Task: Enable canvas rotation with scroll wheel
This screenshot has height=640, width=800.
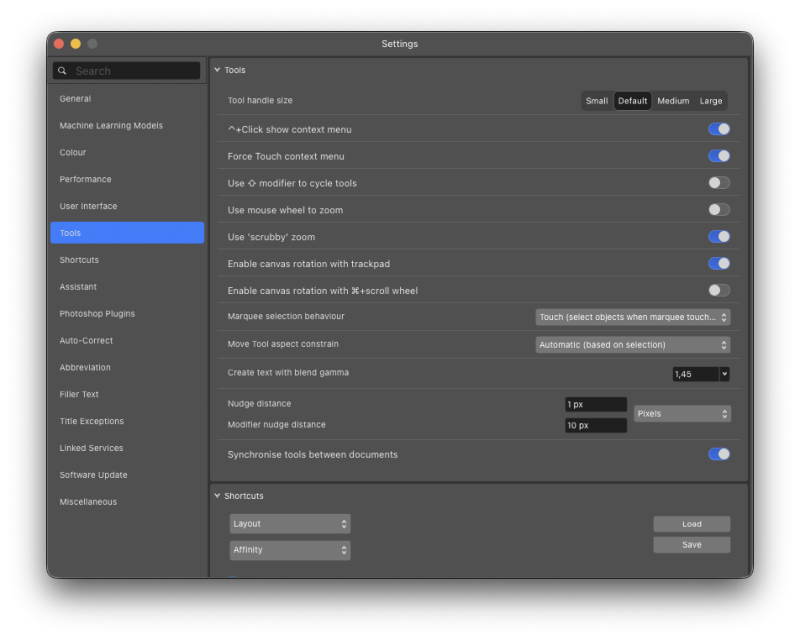Action: pyautogui.click(x=718, y=291)
